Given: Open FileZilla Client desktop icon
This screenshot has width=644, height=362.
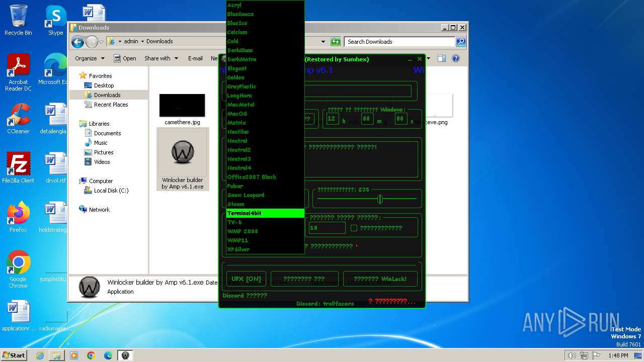Looking at the screenshot, I should point(18,167).
